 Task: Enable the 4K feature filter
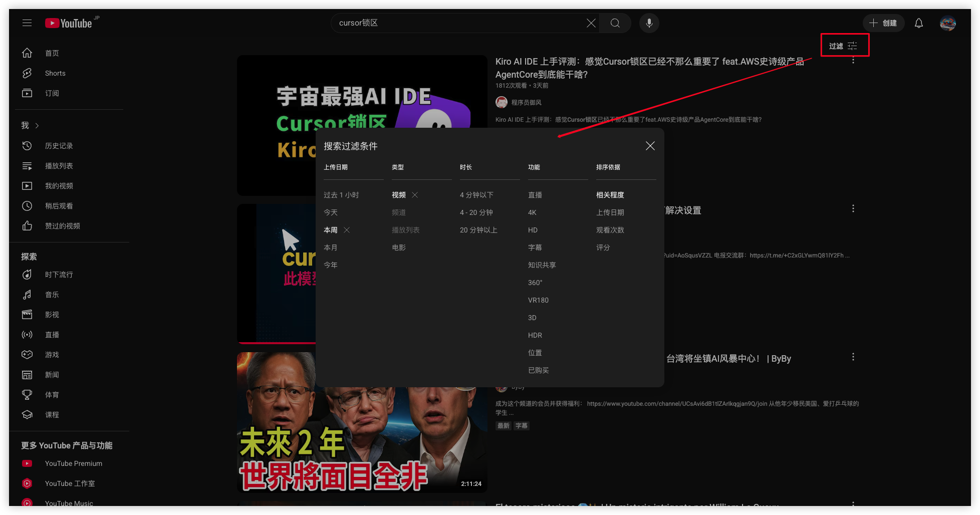point(532,212)
